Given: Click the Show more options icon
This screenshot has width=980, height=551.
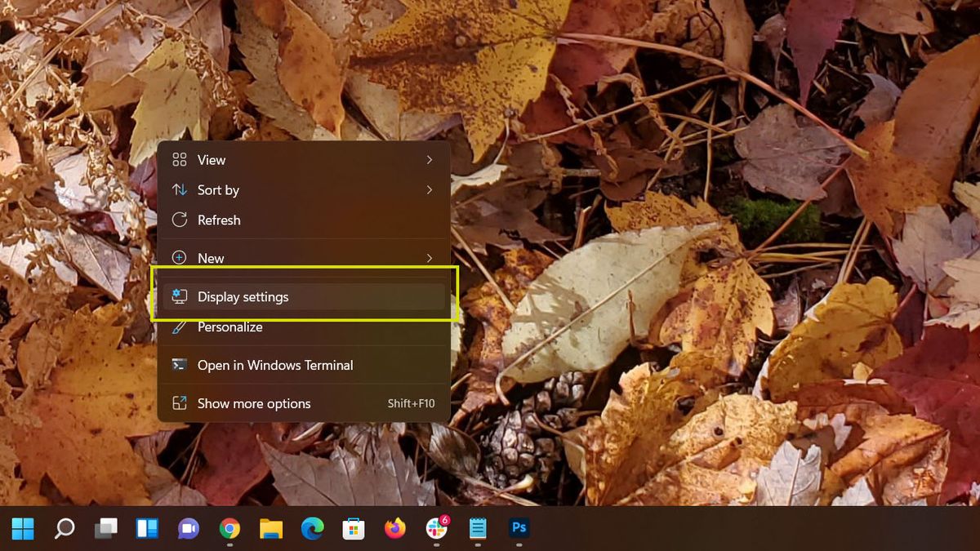Looking at the screenshot, I should [180, 403].
